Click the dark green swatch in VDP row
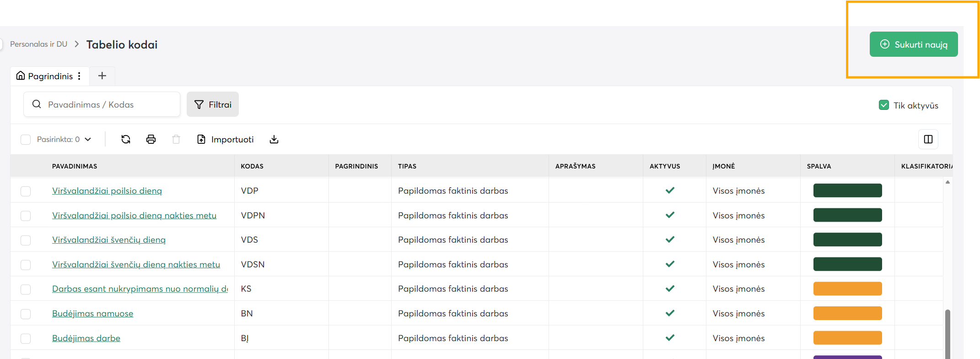The height and width of the screenshot is (359, 980). [x=847, y=190]
